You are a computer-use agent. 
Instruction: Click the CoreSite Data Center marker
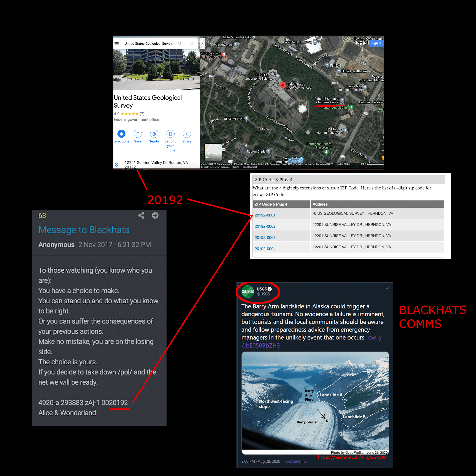315,42
